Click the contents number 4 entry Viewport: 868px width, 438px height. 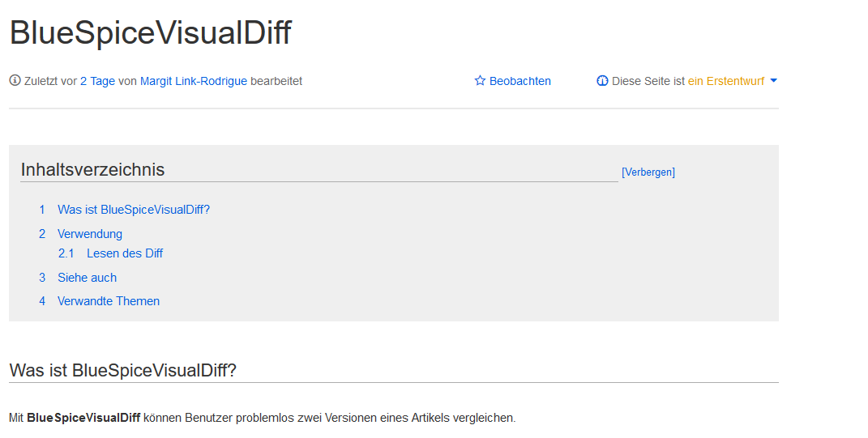(x=42, y=301)
